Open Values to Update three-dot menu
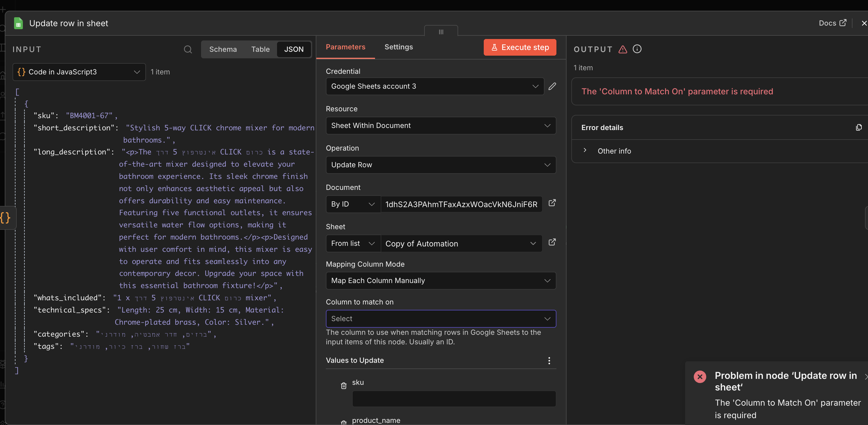 [x=549, y=361]
